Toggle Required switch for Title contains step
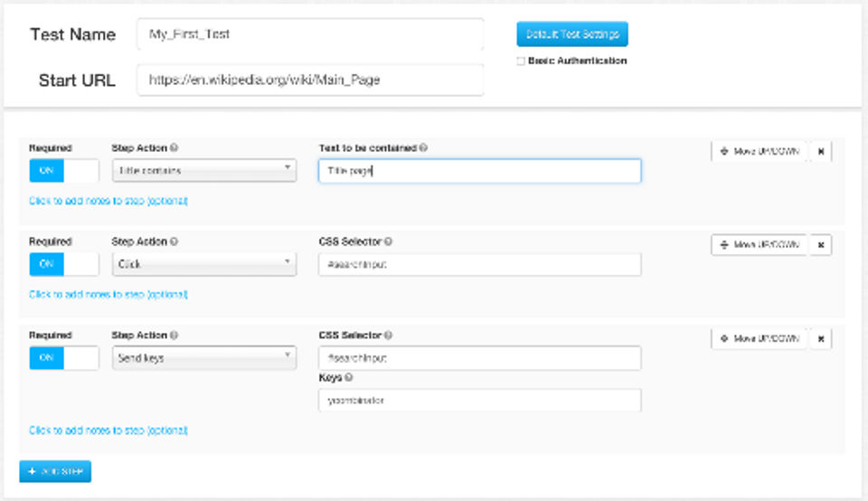This screenshot has height=501, width=868. click(x=63, y=170)
